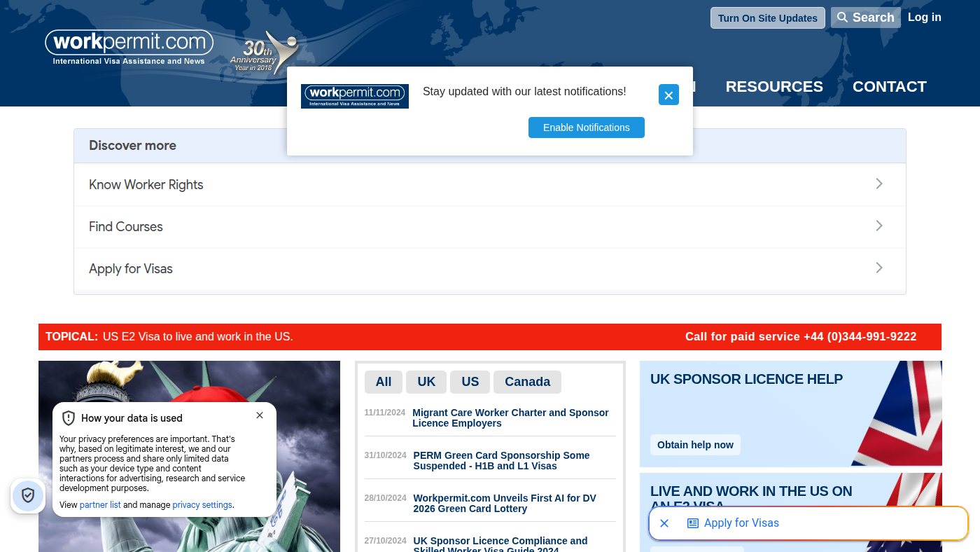Open PERM Green Card Sponsorship article
This screenshot has height=552, width=980.
pyautogui.click(x=501, y=461)
